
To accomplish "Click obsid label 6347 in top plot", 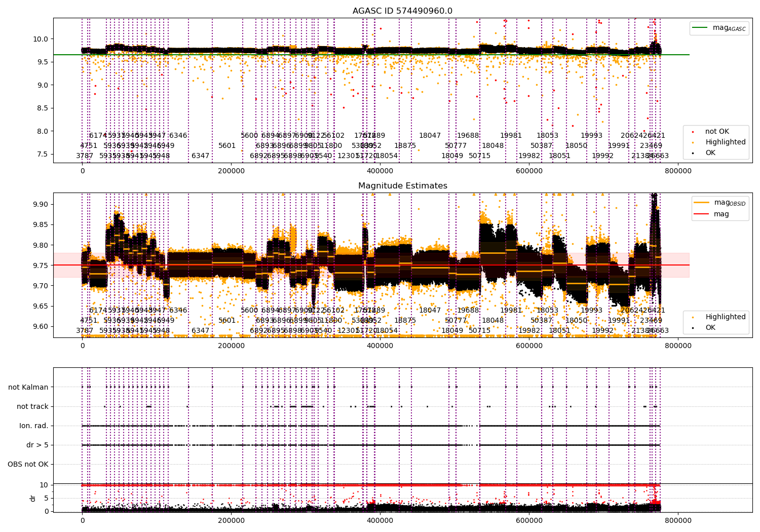I will click(x=201, y=156).
